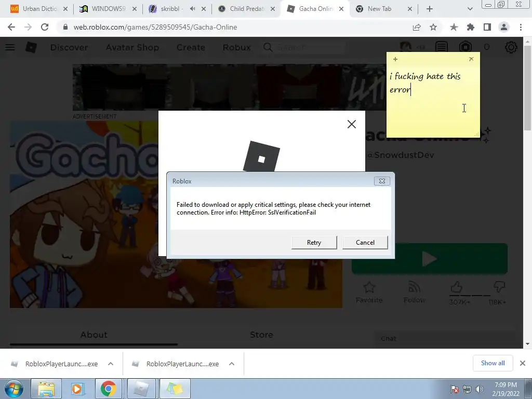Click the Roblox logo home icon
Viewport: 532px width, 399px height.
tap(31, 47)
